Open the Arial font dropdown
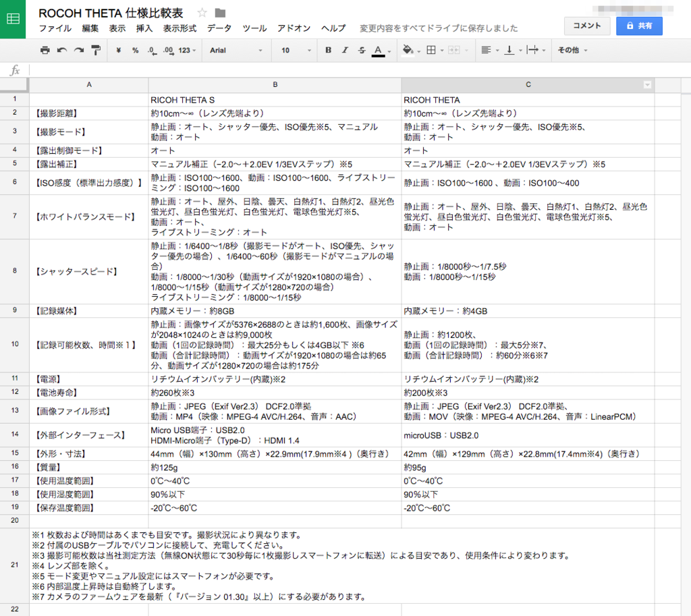691x616 pixels. pyautogui.click(x=236, y=50)
